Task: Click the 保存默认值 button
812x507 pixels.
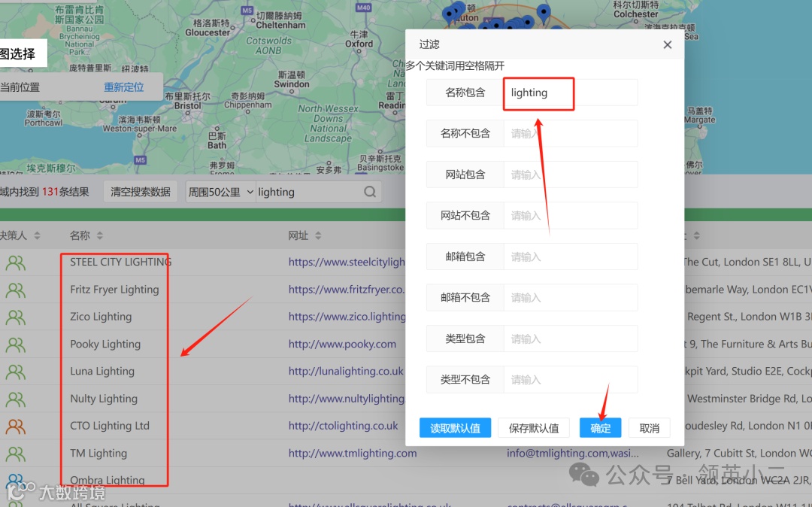Action: [x=533, y=428]
